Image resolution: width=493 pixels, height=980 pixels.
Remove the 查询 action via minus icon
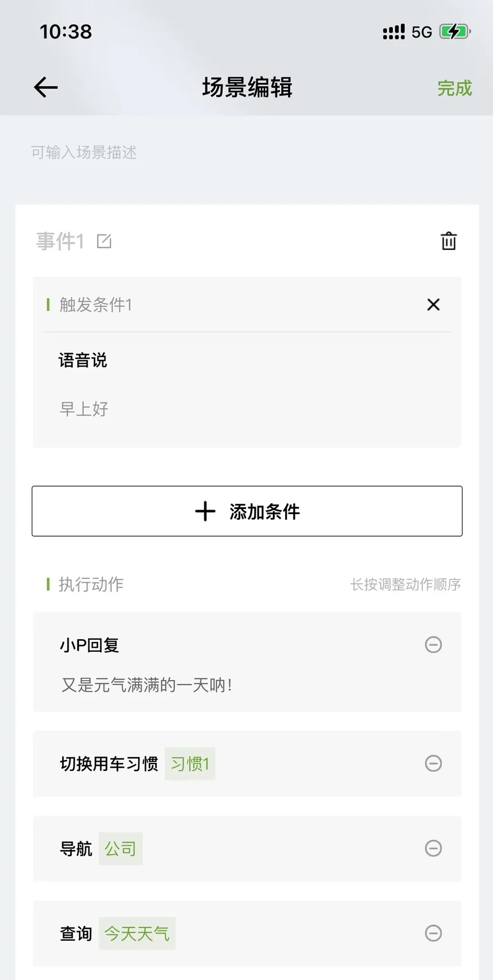pyautogui.click(x=433, y=933)
